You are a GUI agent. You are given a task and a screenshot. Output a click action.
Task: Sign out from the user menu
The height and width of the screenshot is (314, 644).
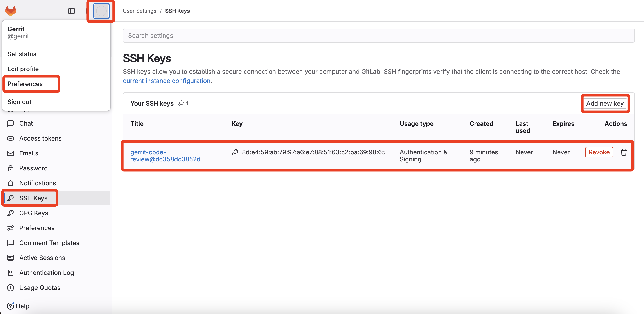click(x=19, y=102)
